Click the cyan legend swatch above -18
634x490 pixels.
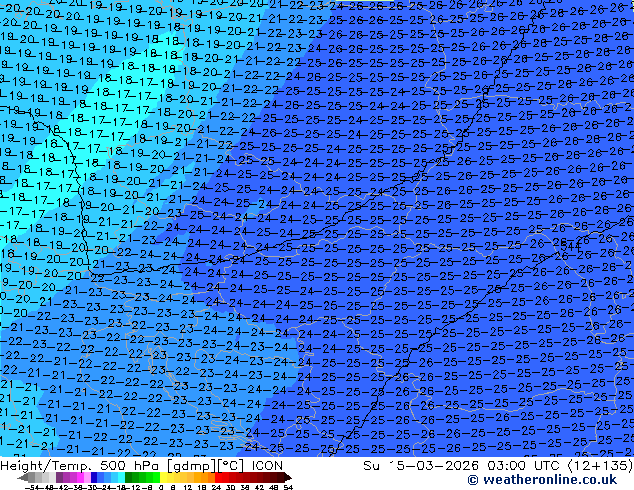pyautogui.click(x=121, y=477)
